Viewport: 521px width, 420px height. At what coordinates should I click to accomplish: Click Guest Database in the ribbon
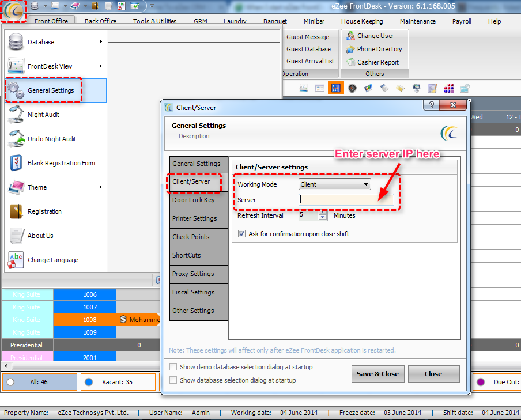tap(309, 49)
